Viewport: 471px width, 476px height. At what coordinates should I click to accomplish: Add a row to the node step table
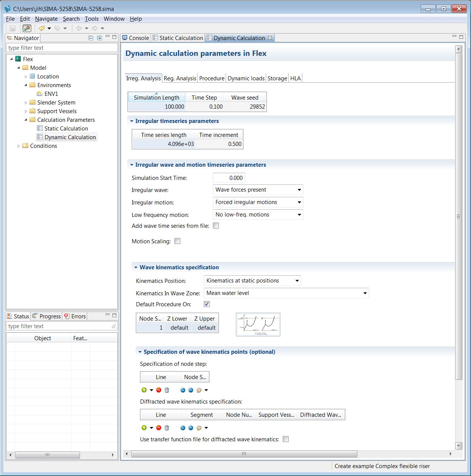(144, 390)
